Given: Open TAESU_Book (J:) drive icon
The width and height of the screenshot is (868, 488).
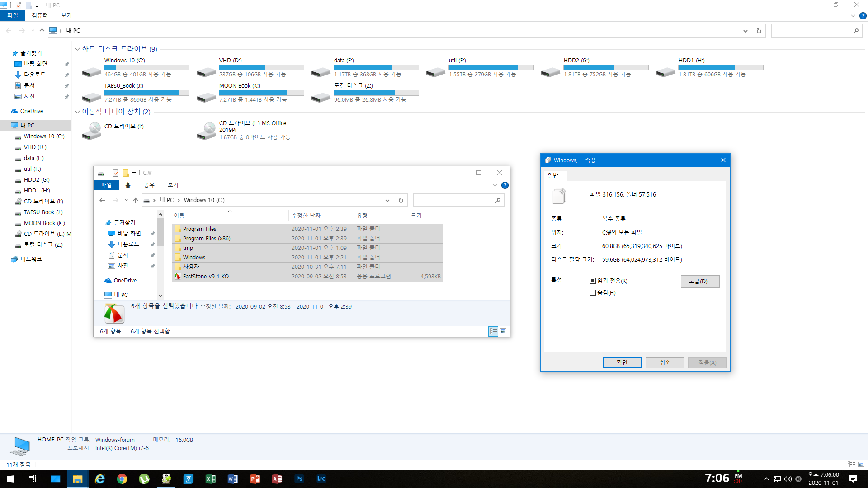Looking at the screenshot, I should [91, 97].
